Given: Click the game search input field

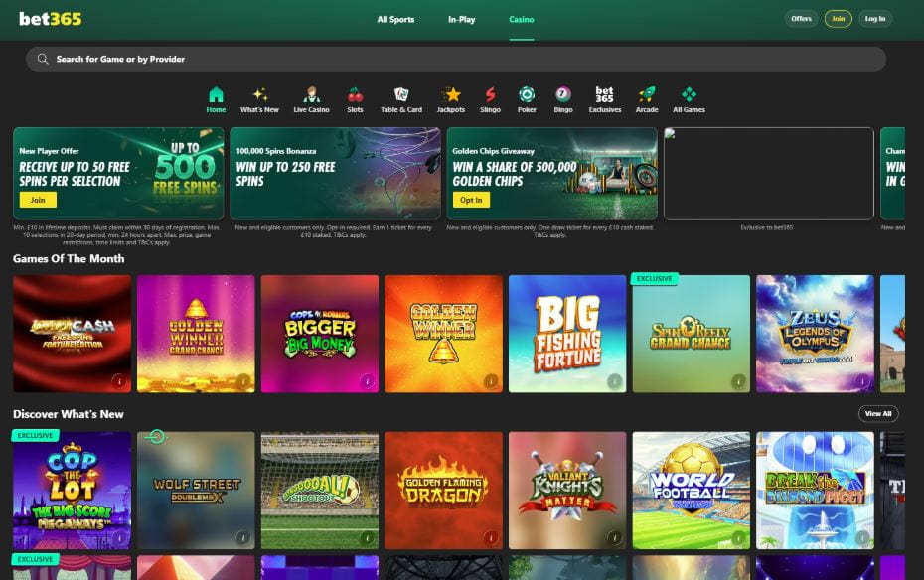Looking at the screenshot, I should tap(455, 59).
